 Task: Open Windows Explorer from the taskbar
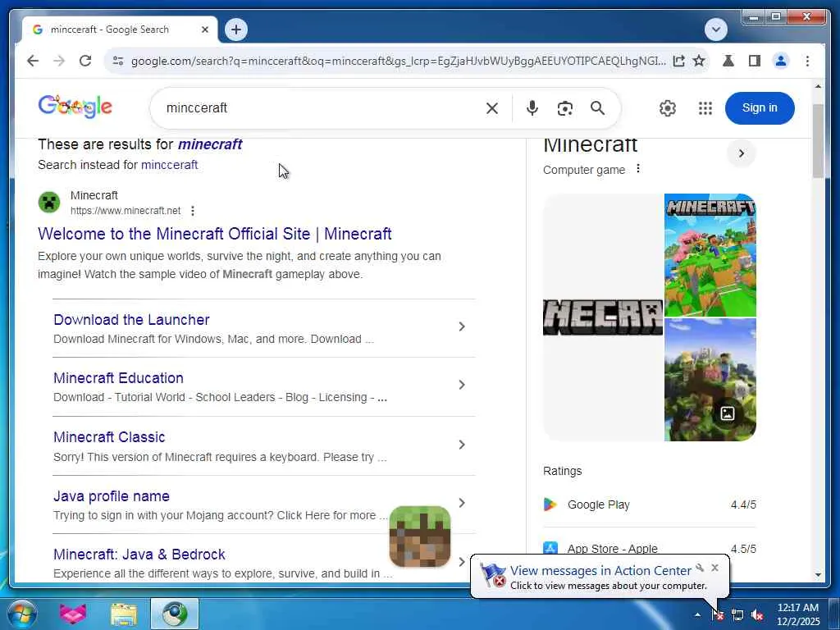124,614
